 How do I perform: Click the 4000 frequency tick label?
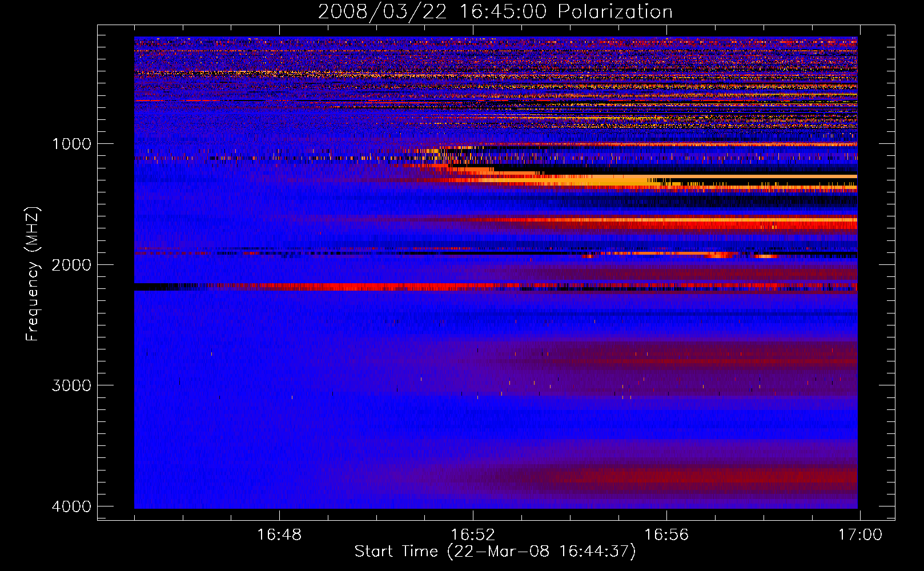point(71,506)
